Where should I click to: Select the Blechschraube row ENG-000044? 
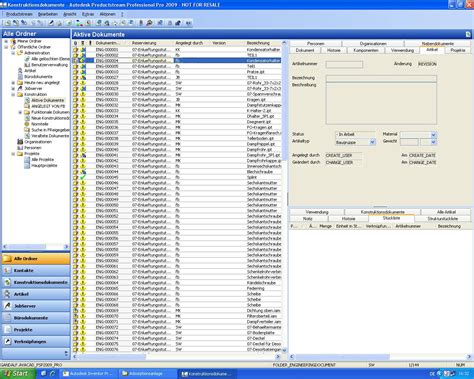(x=177, y=172)
